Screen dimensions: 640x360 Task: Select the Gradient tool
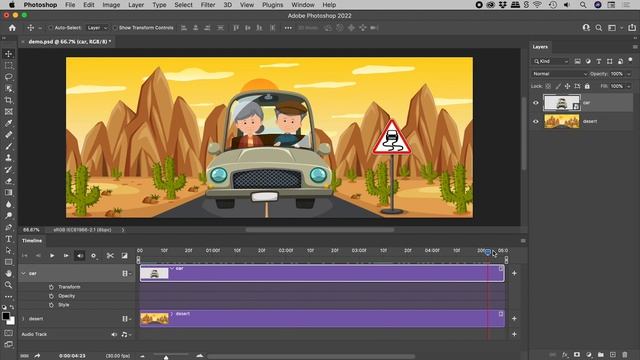pos(9,192)
